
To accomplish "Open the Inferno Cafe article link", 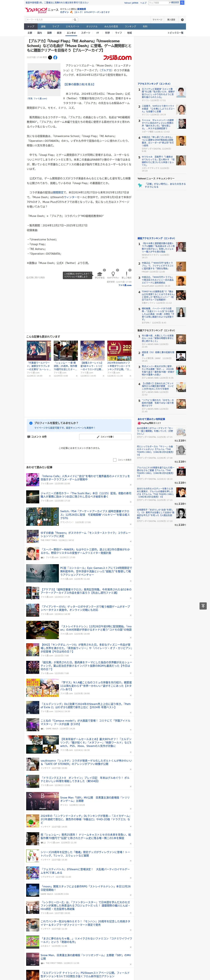I will pos(85,477).
